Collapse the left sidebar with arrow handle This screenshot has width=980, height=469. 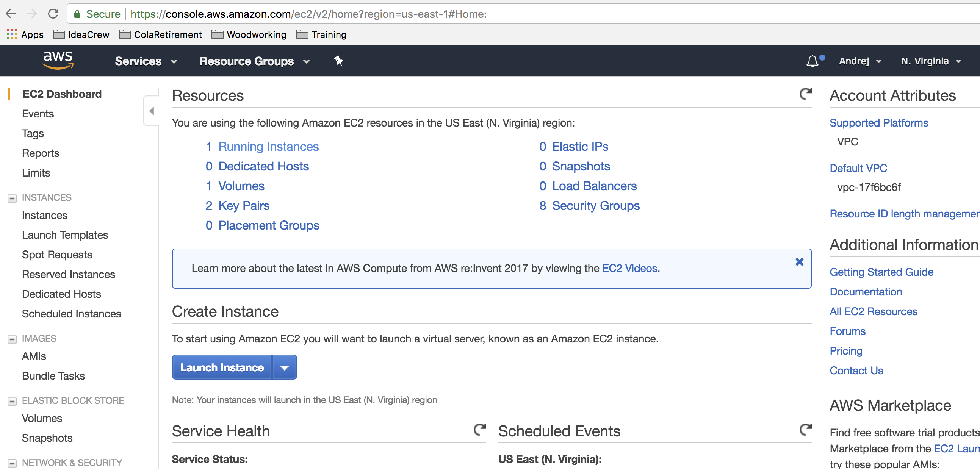[152, 111]
